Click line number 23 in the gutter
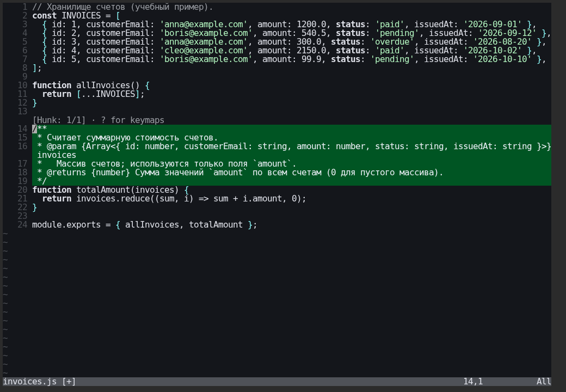The height and width of the screenshot is (392, 566). click(22, 216)
